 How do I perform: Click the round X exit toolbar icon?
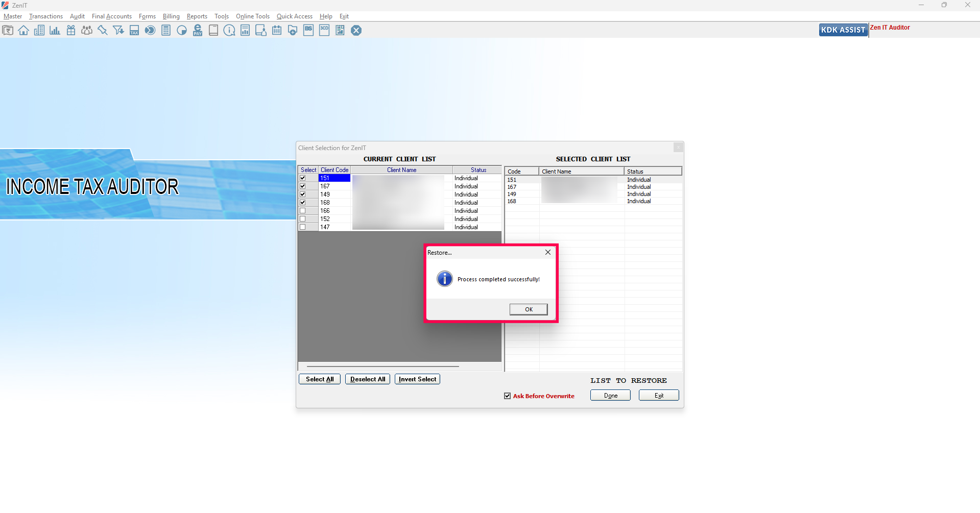[x=356, y=31]
